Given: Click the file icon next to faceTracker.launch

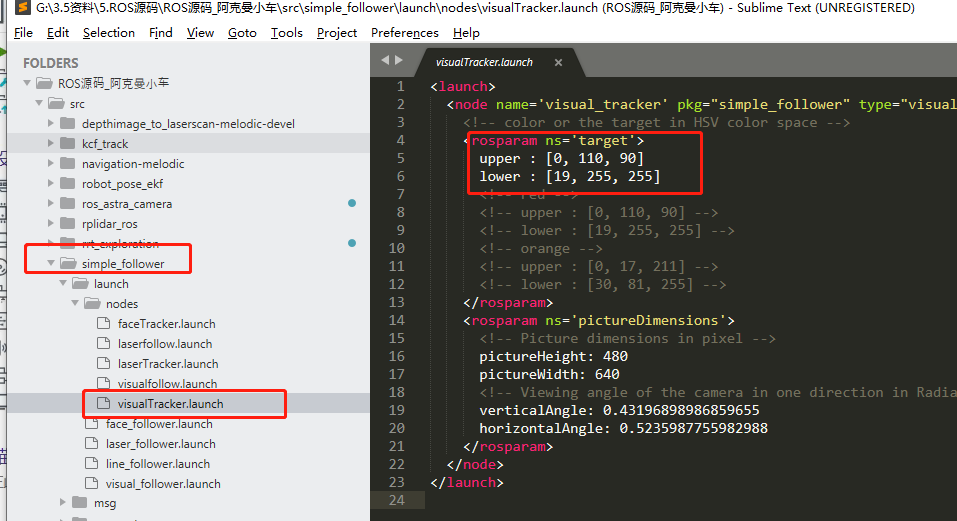Looking at the screenshot, I should (104, 324).
